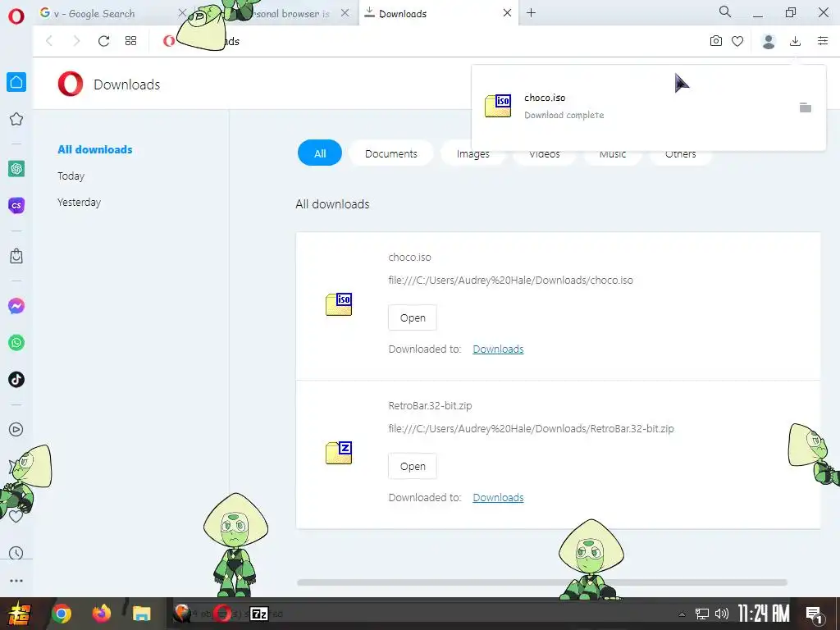Go forward to next page

[76, 41]
